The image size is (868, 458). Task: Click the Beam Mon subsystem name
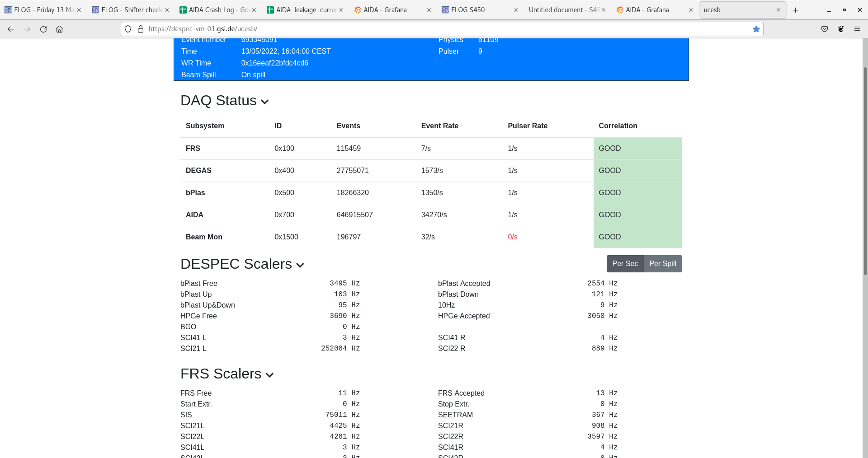click(204, 237)
